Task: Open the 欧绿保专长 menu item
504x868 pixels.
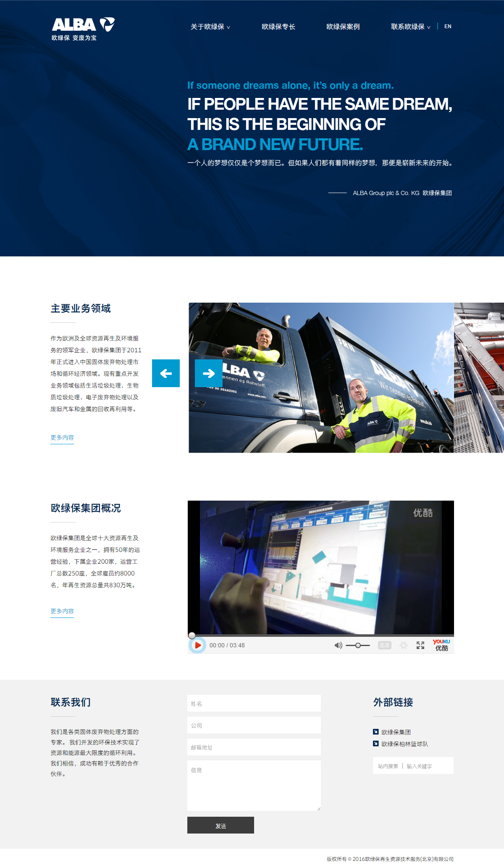Action: pos(278,27)
